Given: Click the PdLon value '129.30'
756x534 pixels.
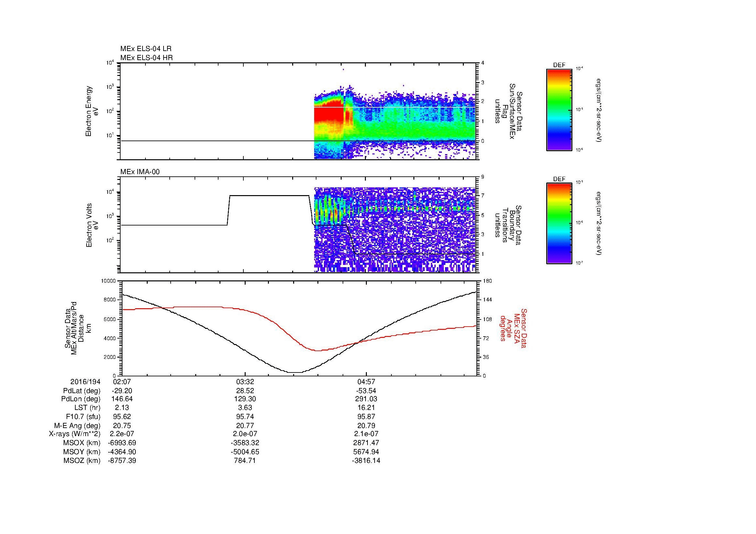Looking at the screenshot, I should coord(245,399).
